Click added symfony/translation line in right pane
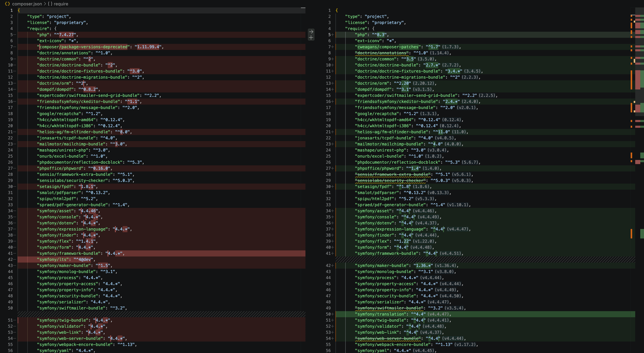Screen dimensions: 644x353 (485, 314)
